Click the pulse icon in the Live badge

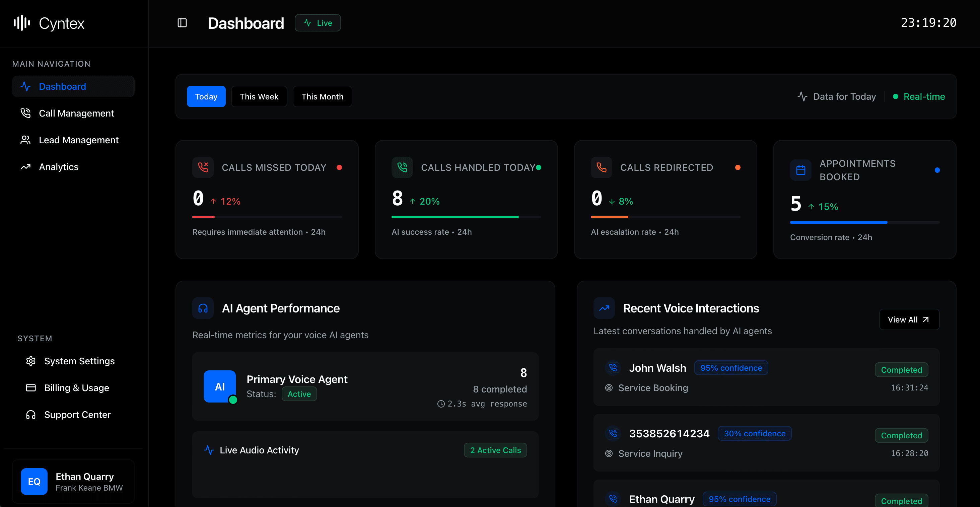coord(307,23)
